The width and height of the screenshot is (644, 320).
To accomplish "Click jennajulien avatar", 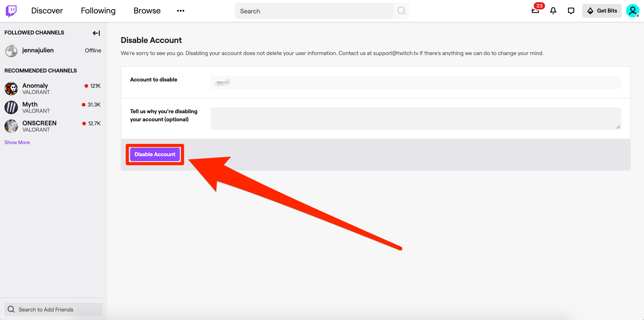I will 11,51.
